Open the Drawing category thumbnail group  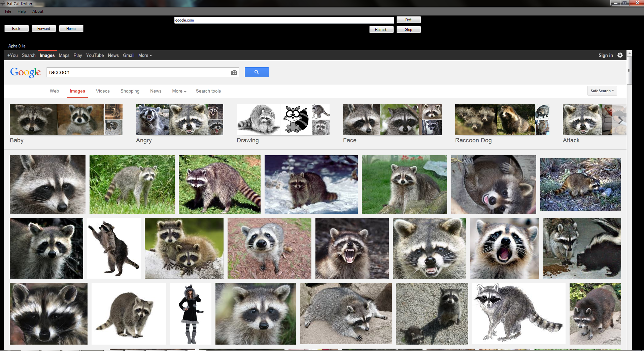283,120
